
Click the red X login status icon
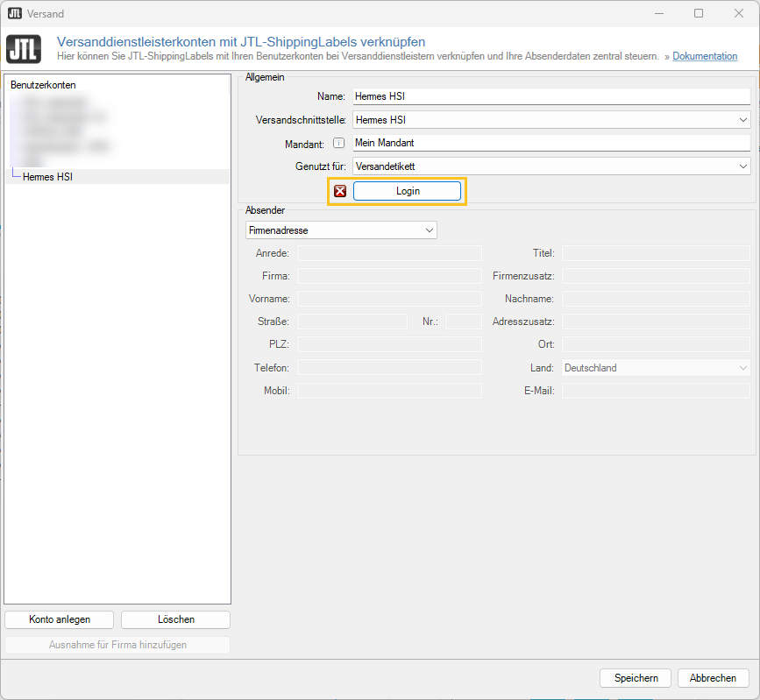point(340,191)
